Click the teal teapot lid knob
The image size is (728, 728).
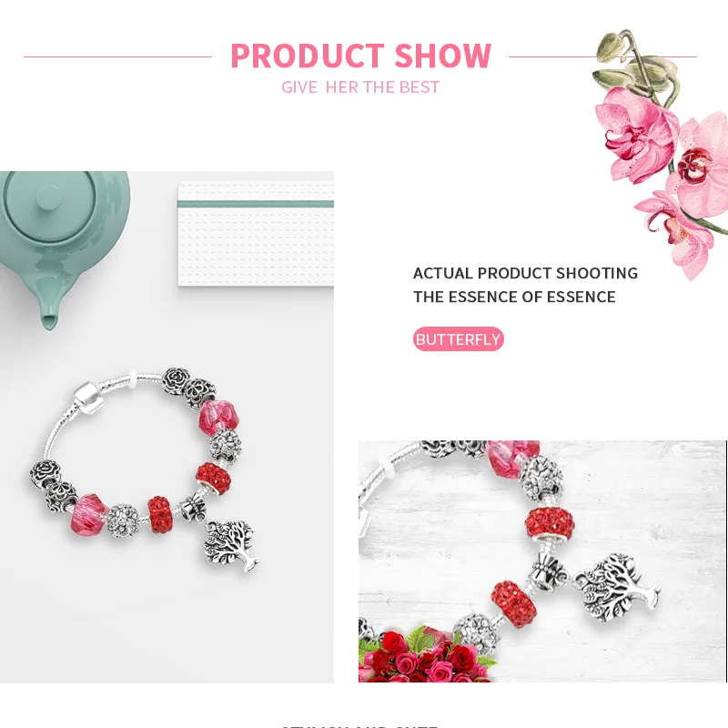pyautogui.click(x=49, y=197)
